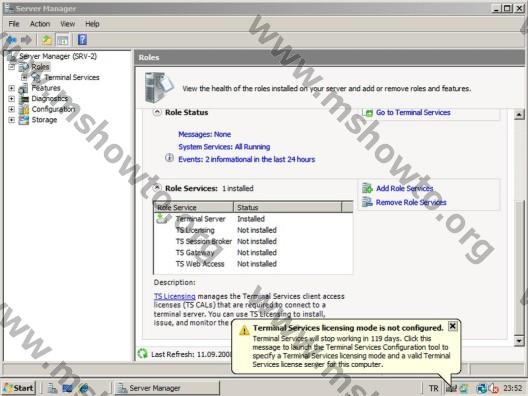Click the Internet Explorer quick launch icon
This screenshot has height=396, width=528.
(84, 388)
